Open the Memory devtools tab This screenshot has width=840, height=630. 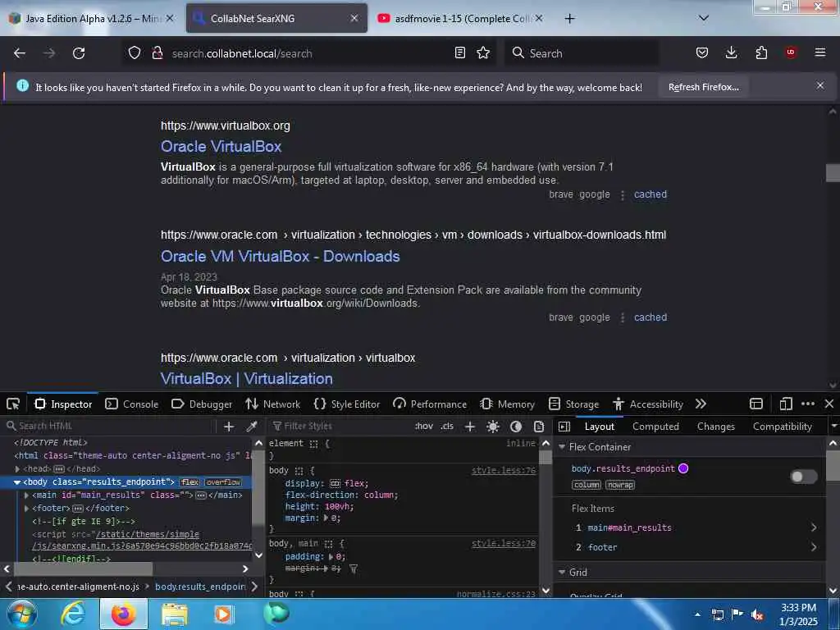tap(508, 404)
